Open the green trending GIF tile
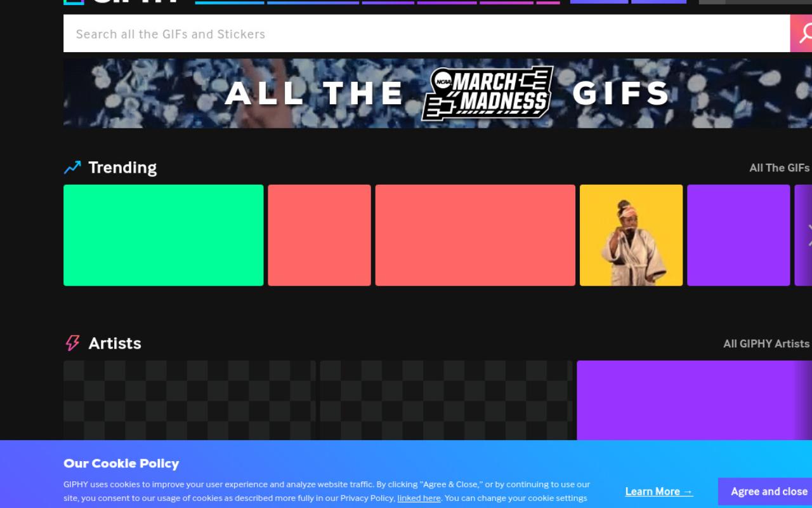The width and height of the screenshot is (812, 508). pos(164,235)
